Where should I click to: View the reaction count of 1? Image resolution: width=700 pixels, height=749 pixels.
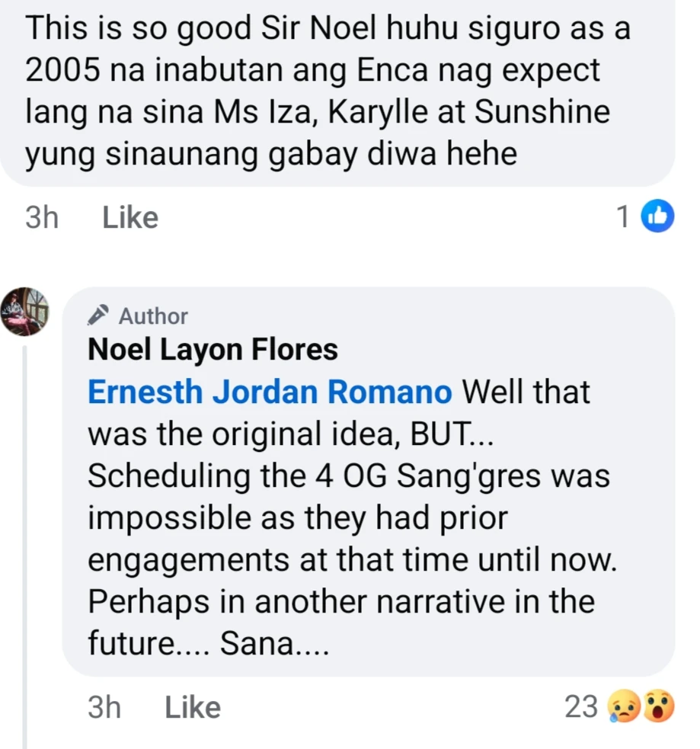623,218
